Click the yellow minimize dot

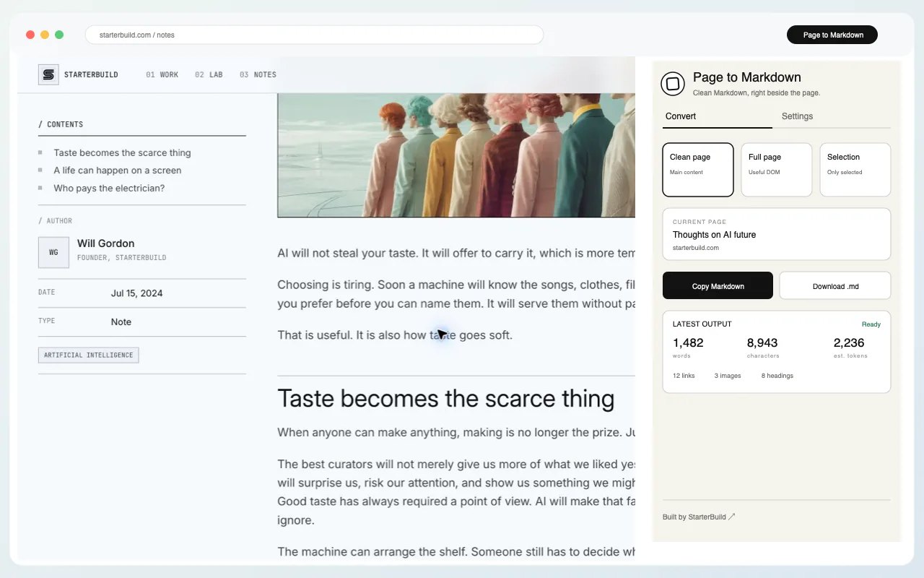[45, 35]
